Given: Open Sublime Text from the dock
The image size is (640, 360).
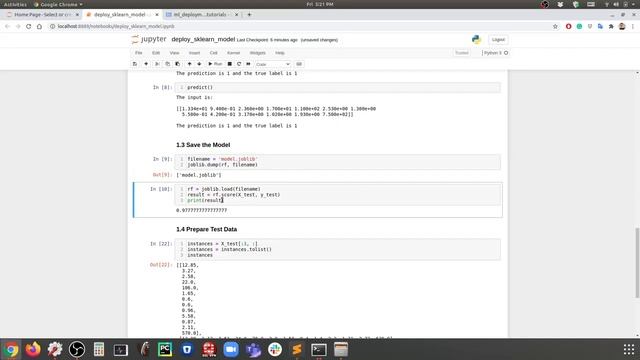Looking at the screenshot, I should (297, 349).
